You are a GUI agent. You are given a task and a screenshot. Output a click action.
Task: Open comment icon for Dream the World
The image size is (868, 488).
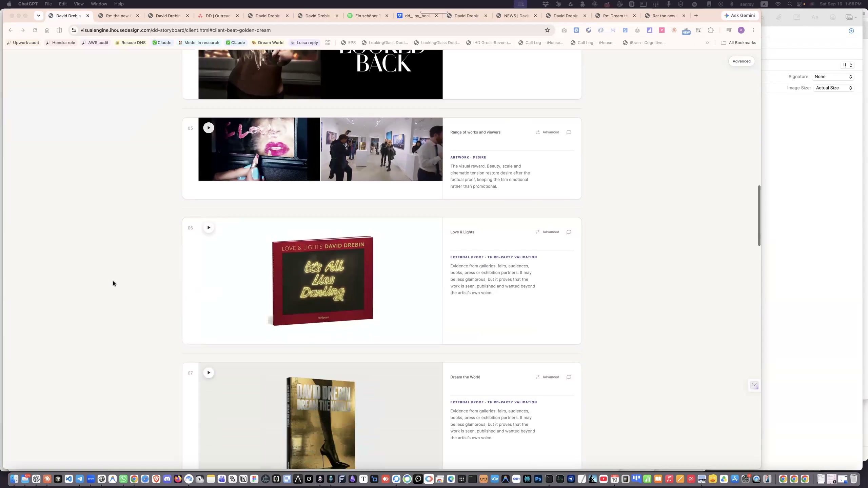point(569,377)
